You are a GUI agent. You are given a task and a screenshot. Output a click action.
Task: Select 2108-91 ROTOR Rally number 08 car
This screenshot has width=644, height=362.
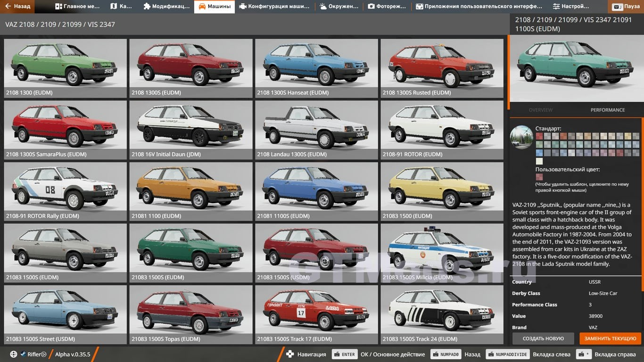pos(66,191)
